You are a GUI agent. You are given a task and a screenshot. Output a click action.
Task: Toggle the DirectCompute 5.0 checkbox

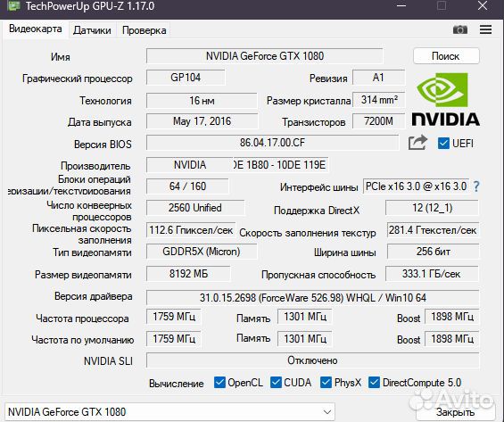[374, 383]
